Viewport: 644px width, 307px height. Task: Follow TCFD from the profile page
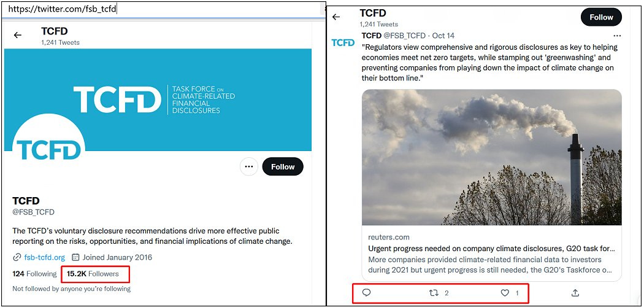pyautogui.click(x=283, y=166)
